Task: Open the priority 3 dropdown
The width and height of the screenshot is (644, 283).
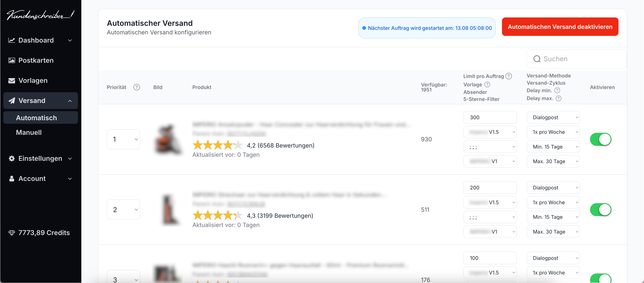Action: 123,277
